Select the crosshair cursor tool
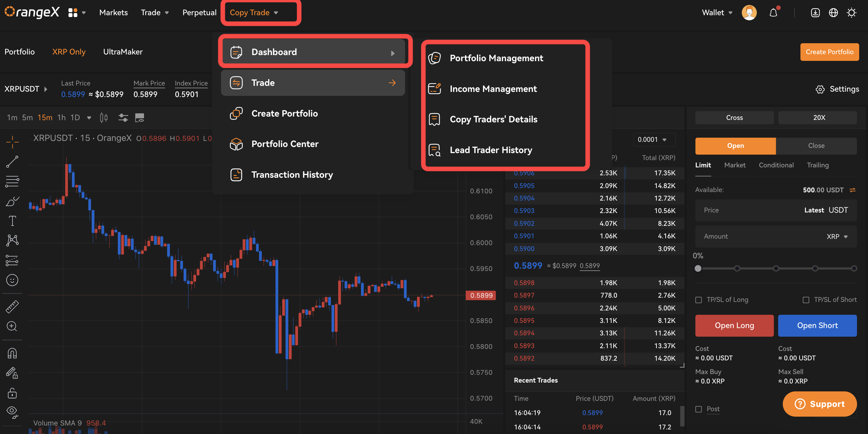Viewport: 868px width, 434px height. click(x=12, y=142)
